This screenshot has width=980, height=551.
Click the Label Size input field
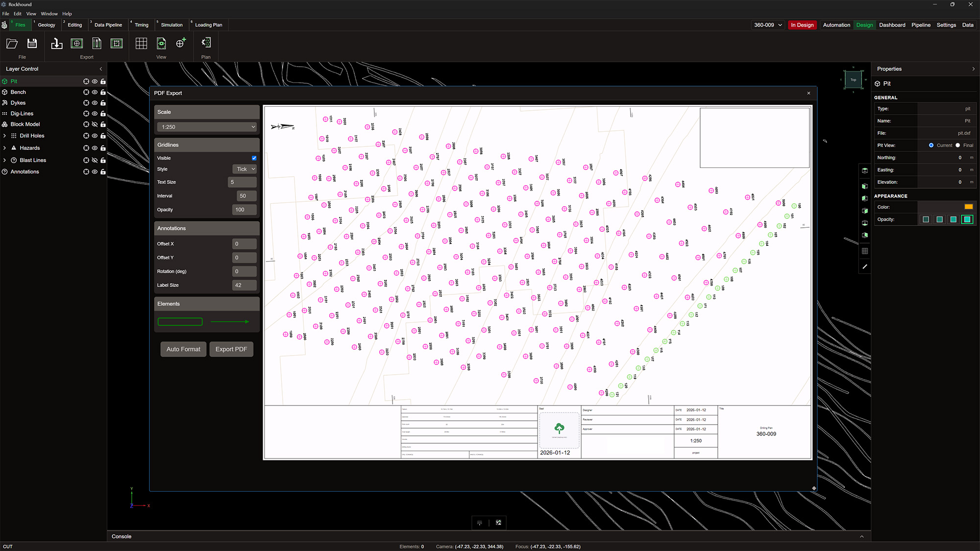[x=244, y=285]
